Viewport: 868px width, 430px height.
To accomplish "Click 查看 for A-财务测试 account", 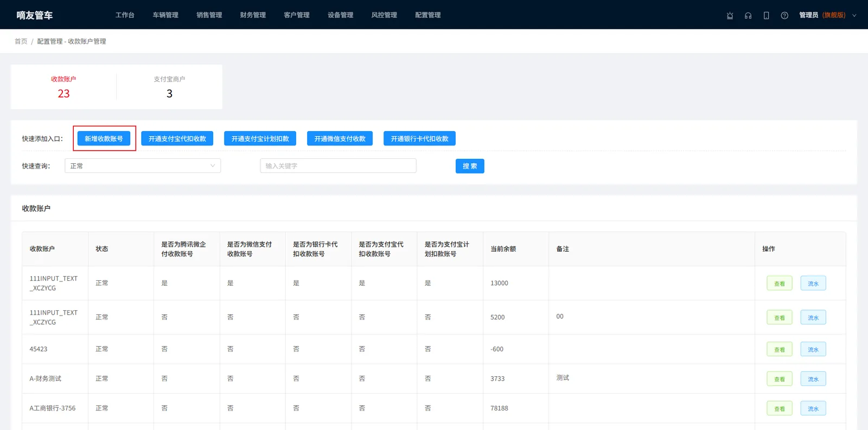I will (x=780, y=379).
